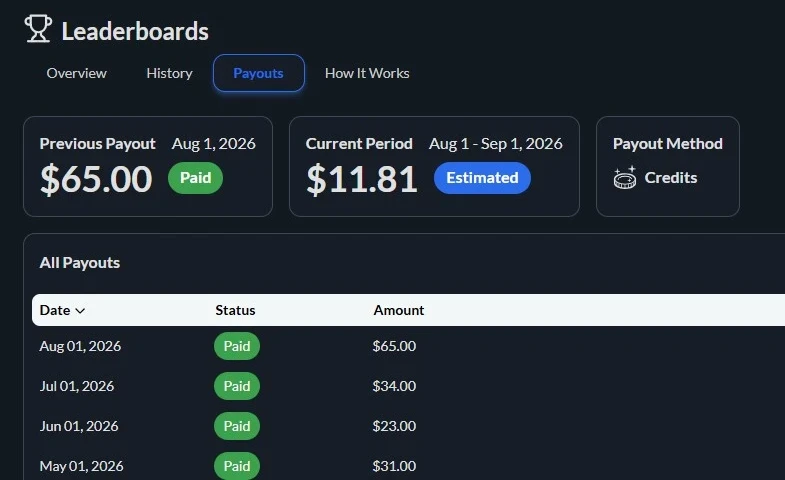Select the Jul 01, 2026 payout row
The height and width of the screenshot is (480, 785).
pyautogui.click(x=408, y=386)
